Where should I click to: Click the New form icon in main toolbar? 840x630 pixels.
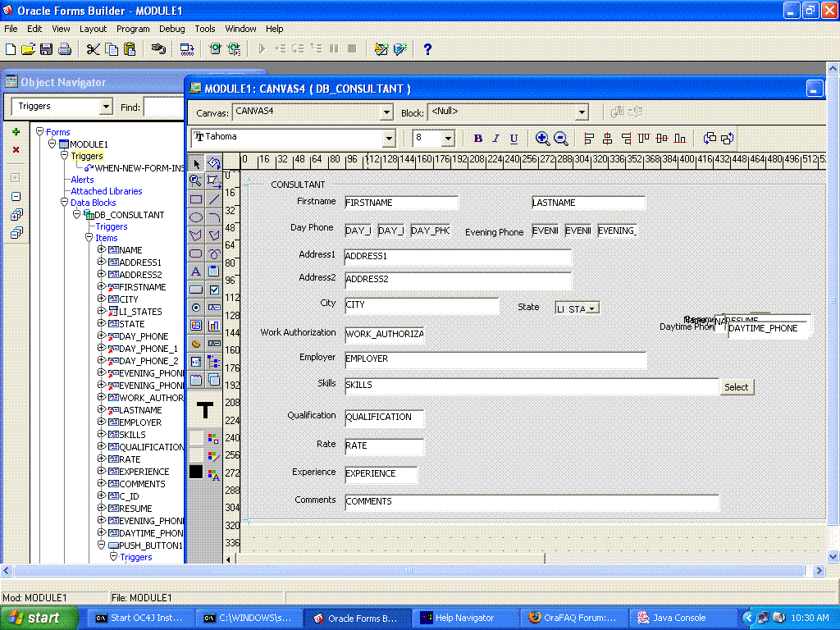(x=11, y=49)
